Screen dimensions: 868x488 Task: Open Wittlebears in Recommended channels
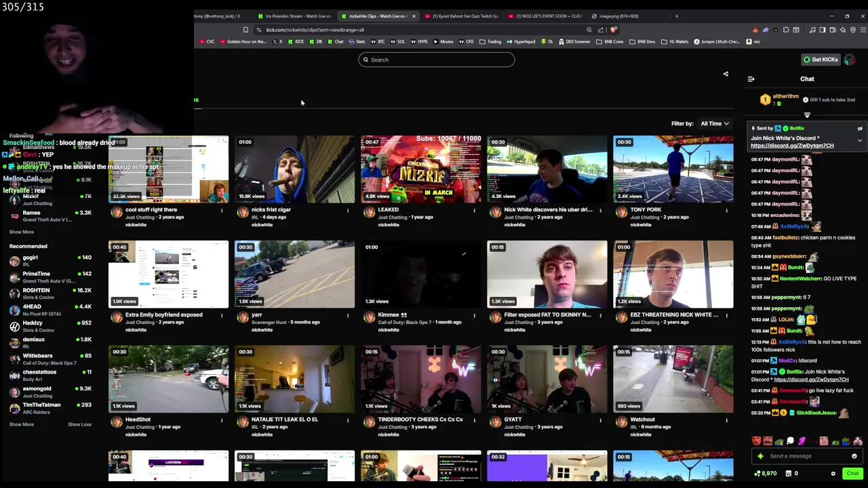(50, 359)
